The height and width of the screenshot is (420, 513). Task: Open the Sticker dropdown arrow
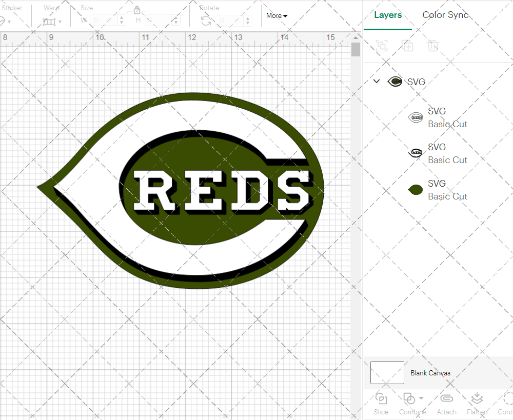pos(9,22)
